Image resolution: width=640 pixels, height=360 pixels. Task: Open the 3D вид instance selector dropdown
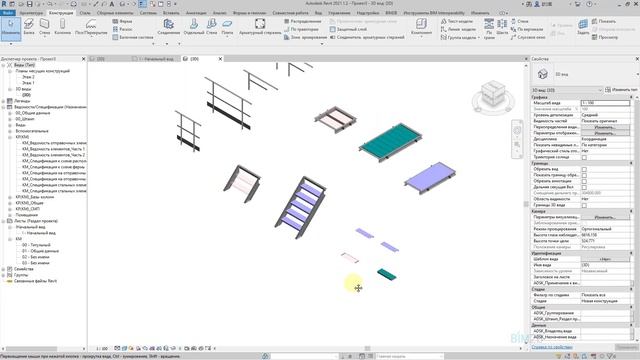(x=567, y=90)
